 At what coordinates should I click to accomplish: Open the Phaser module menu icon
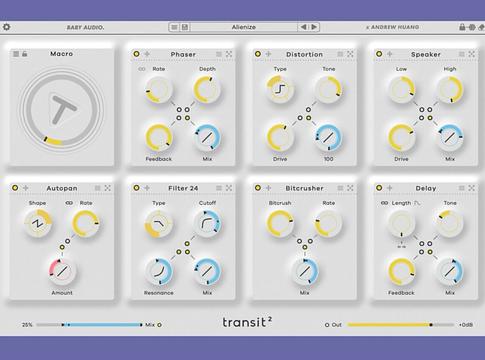pos(219,54)
